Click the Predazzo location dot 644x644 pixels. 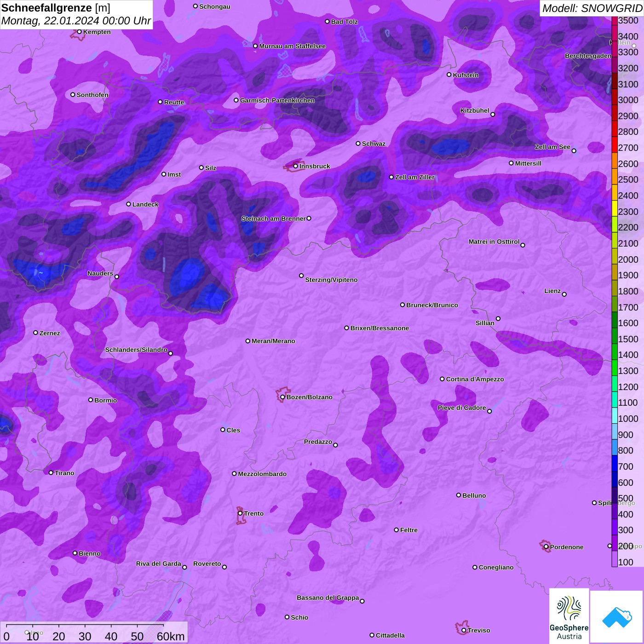(x=335, y=445)
